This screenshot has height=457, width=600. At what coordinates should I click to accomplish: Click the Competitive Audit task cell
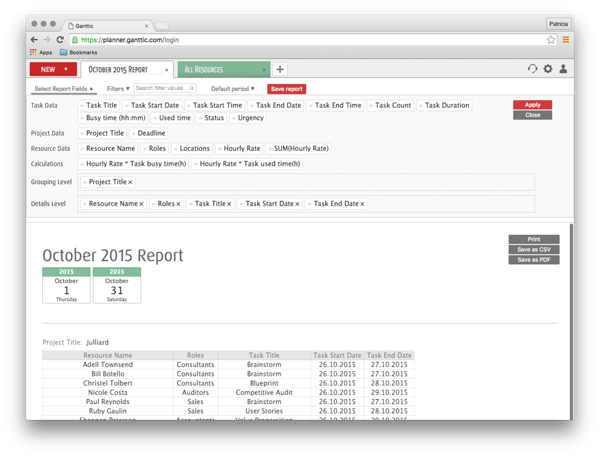(x=264, y=392)
